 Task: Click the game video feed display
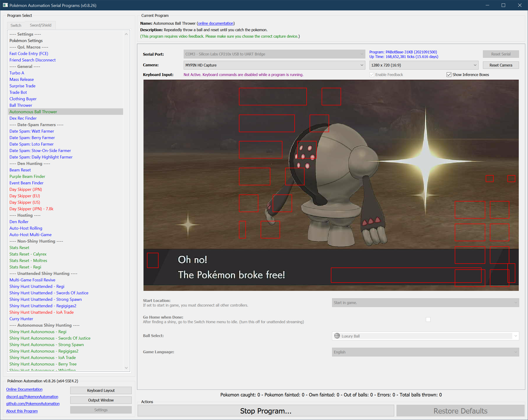331,185
